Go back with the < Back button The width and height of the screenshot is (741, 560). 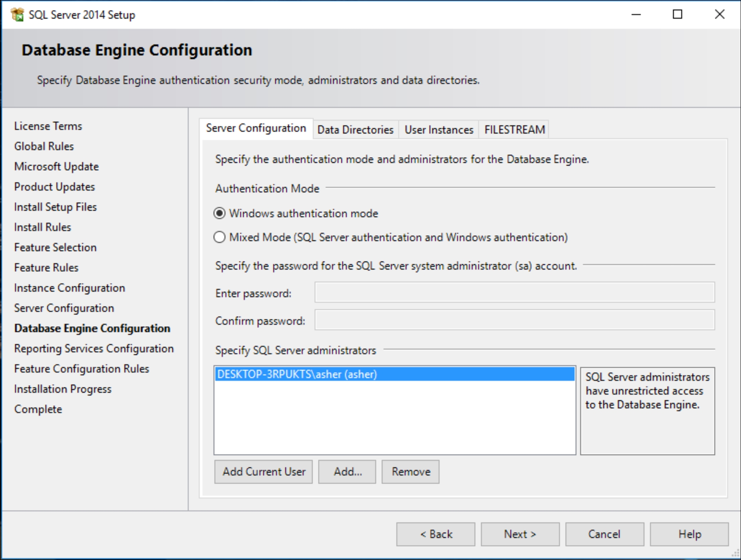(x=436, y=534)
